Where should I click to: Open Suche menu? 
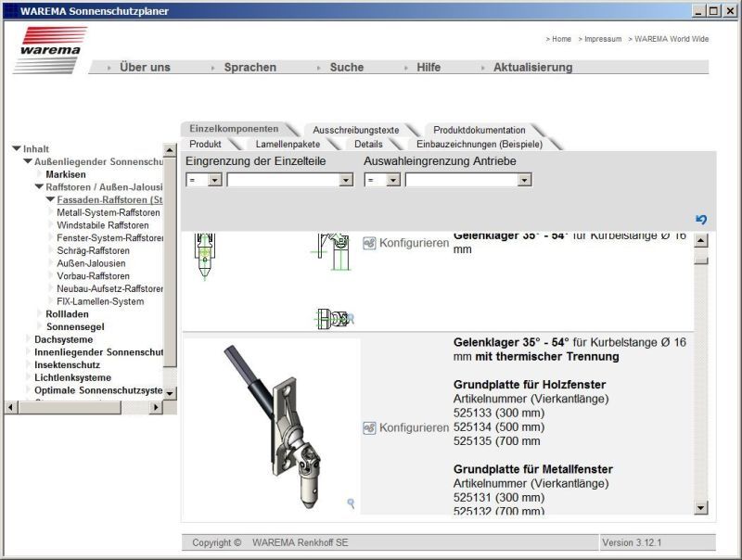pos(346,67)
